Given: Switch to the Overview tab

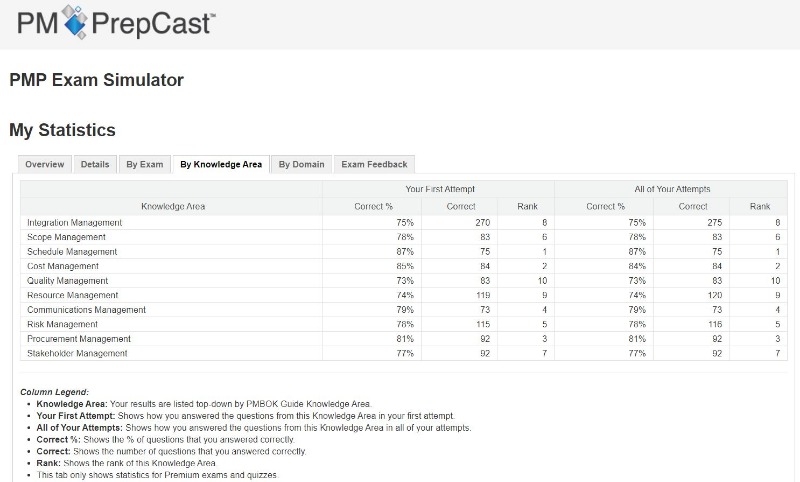Looking at the screenshot, I should pos(45,164).
